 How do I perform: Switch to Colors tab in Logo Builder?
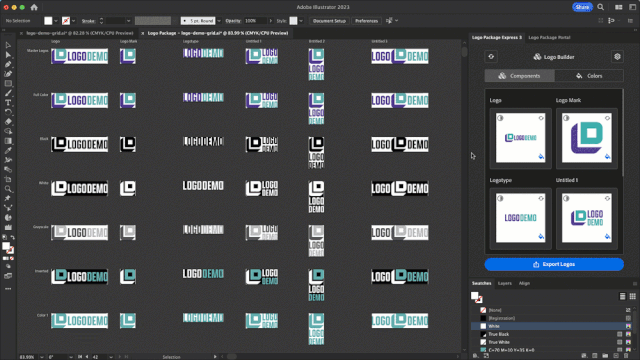(x=589, y=76)
